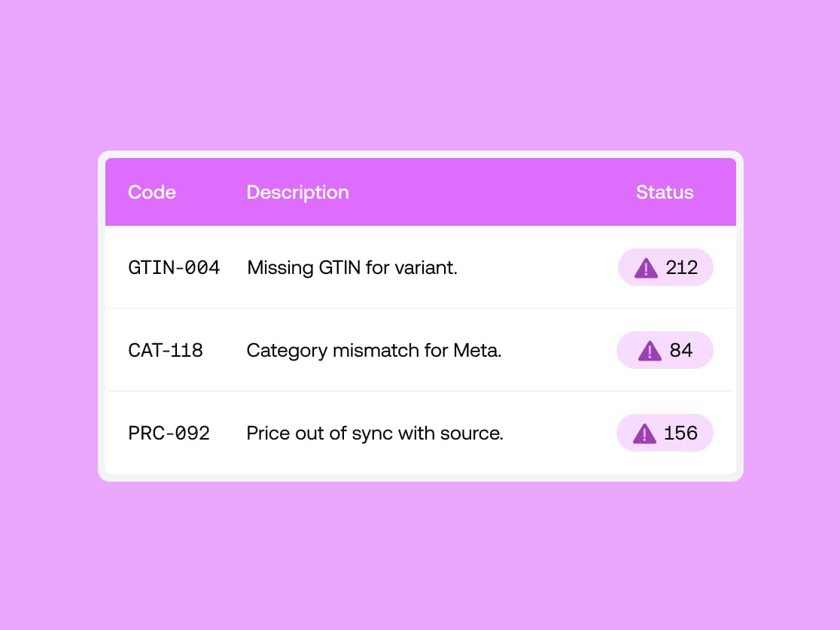Click the warning triangle next to 84
Viewport: 840px width, 630px height.
coord(650,351)
